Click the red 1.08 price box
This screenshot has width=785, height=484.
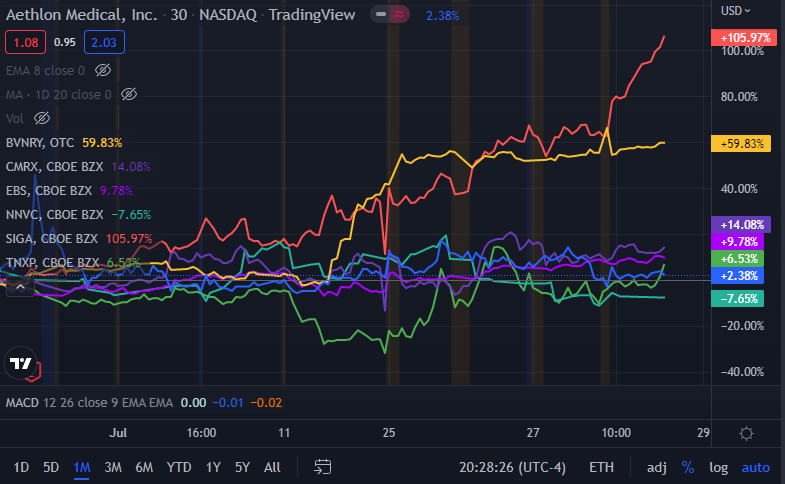(x=26, y=43)
